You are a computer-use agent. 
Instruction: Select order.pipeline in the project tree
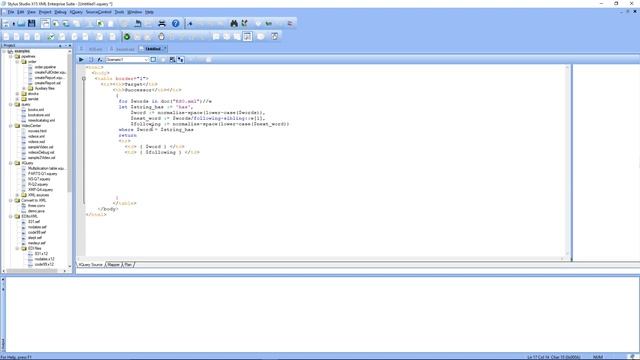[45, 67]
